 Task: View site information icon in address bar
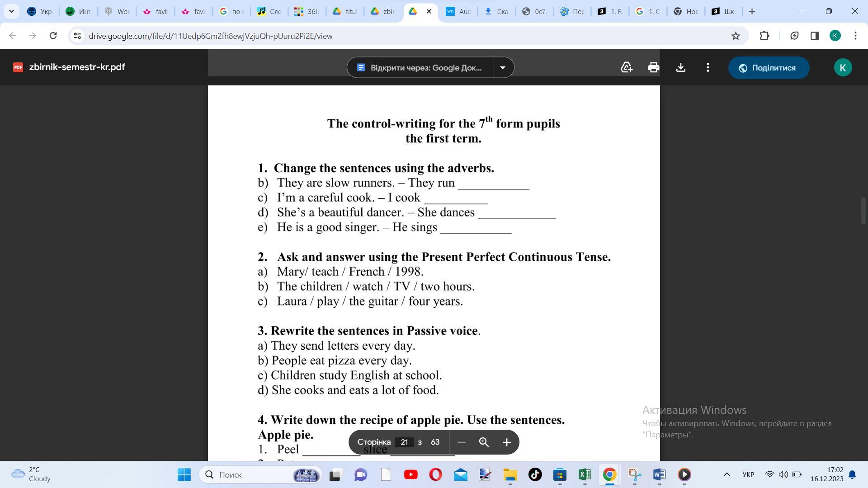pos(77,36)
